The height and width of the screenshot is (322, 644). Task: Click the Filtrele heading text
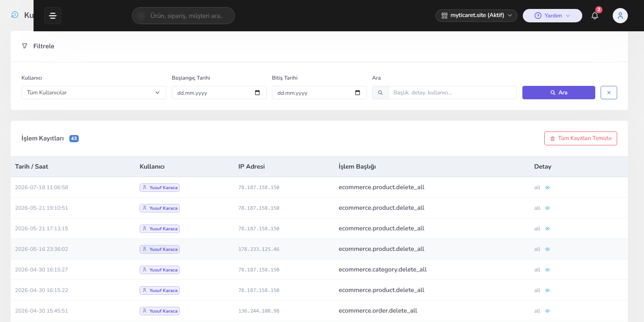(x=44, y=46)
